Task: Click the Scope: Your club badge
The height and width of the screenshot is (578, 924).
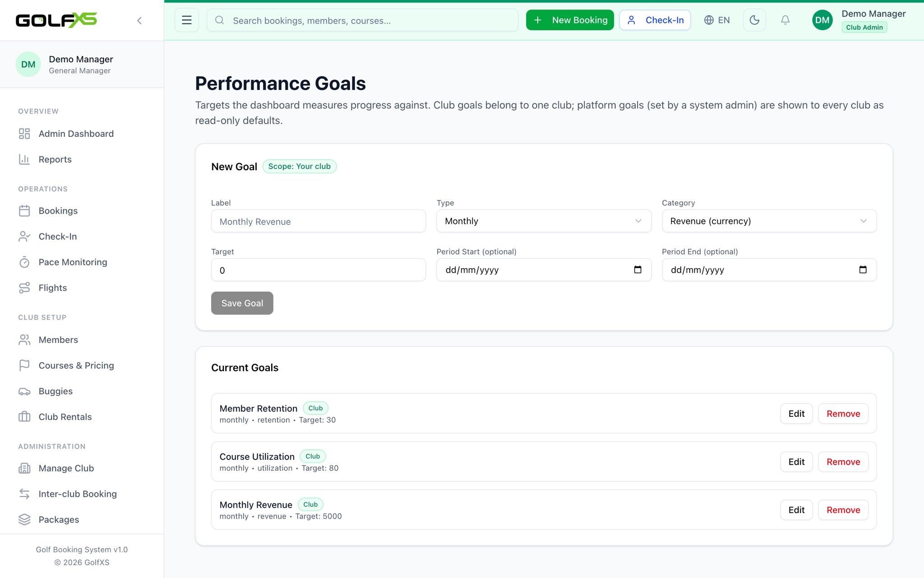Action: [x=299, y=166]
